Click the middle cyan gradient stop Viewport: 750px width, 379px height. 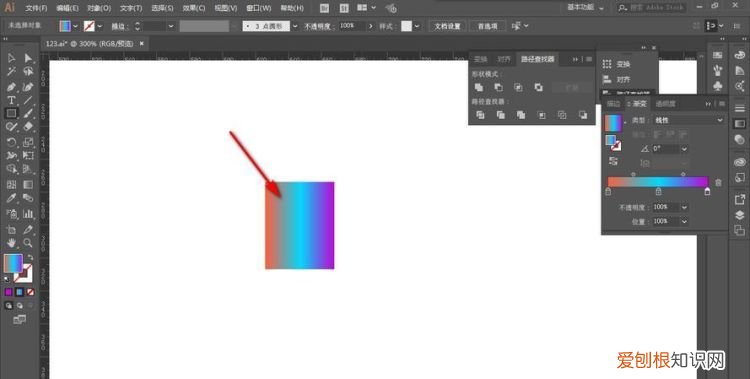[x=658, y=191]
